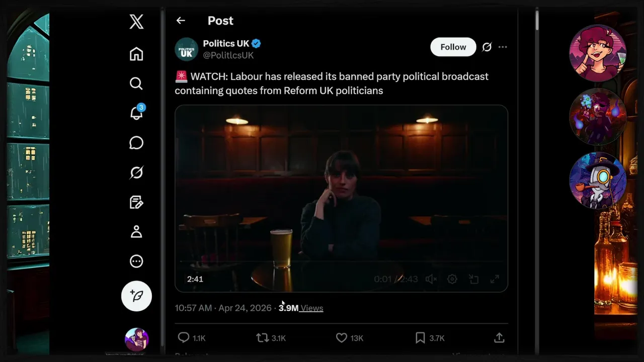Open Notifications bell with 3 badge
Screen dimensions: 644x362
coord(137,113)
